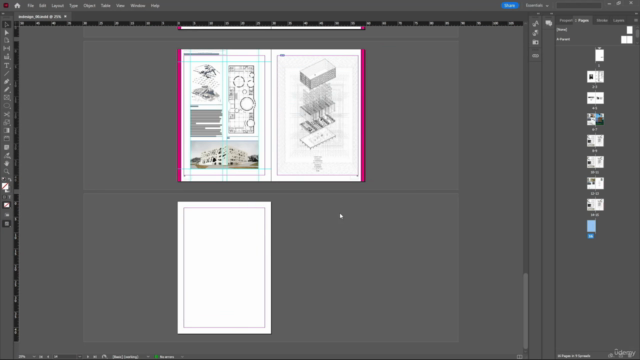
Task: Open the Object menu
Action: pos(89,6)
